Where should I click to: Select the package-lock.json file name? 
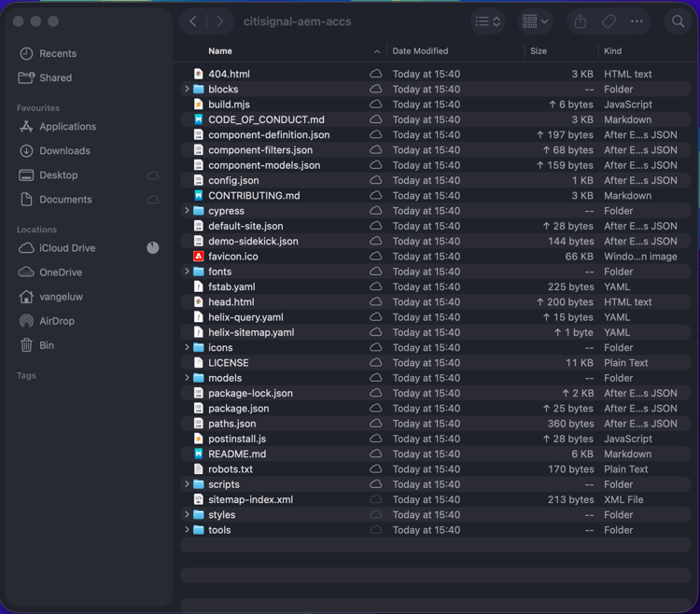tap(250, 393)
